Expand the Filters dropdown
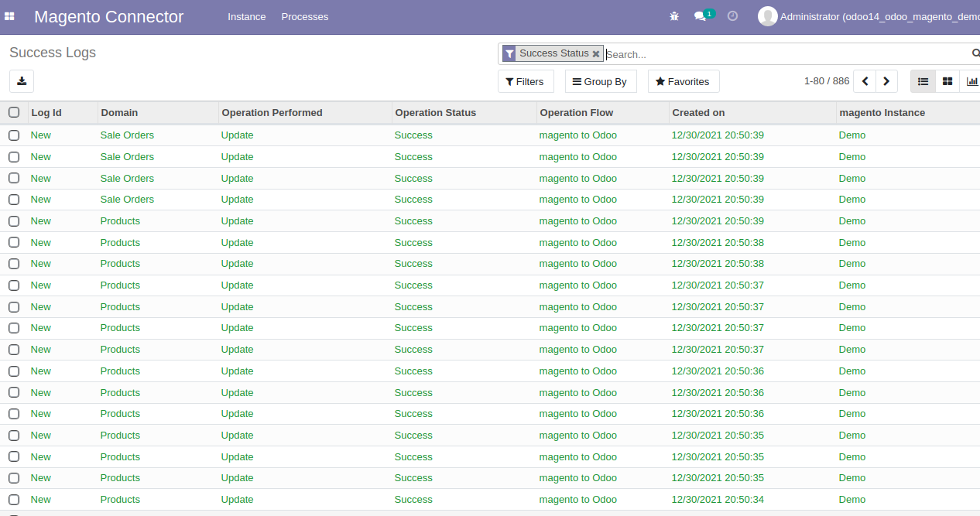 click(x=525, y=81)
